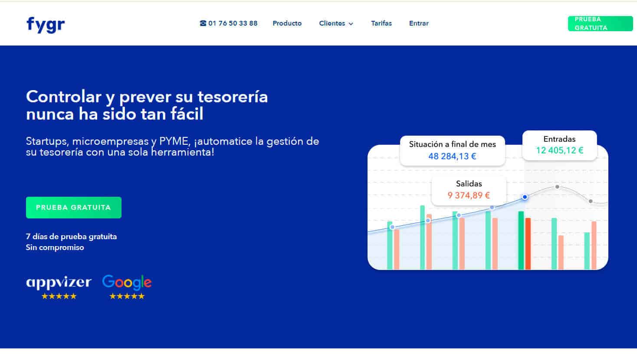Click the fygr logo
637x364 pixels.
[x=46, y=24]
